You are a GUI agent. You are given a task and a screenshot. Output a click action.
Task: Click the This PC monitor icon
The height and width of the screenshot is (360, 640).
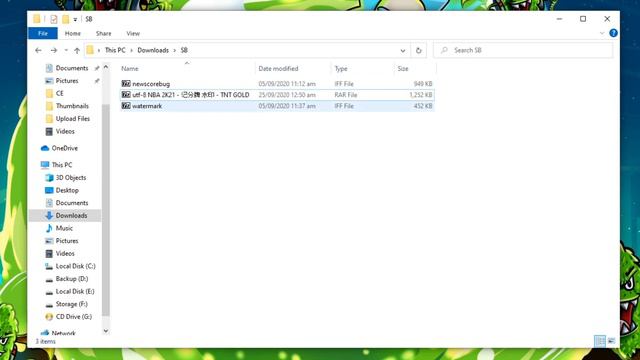45,165
